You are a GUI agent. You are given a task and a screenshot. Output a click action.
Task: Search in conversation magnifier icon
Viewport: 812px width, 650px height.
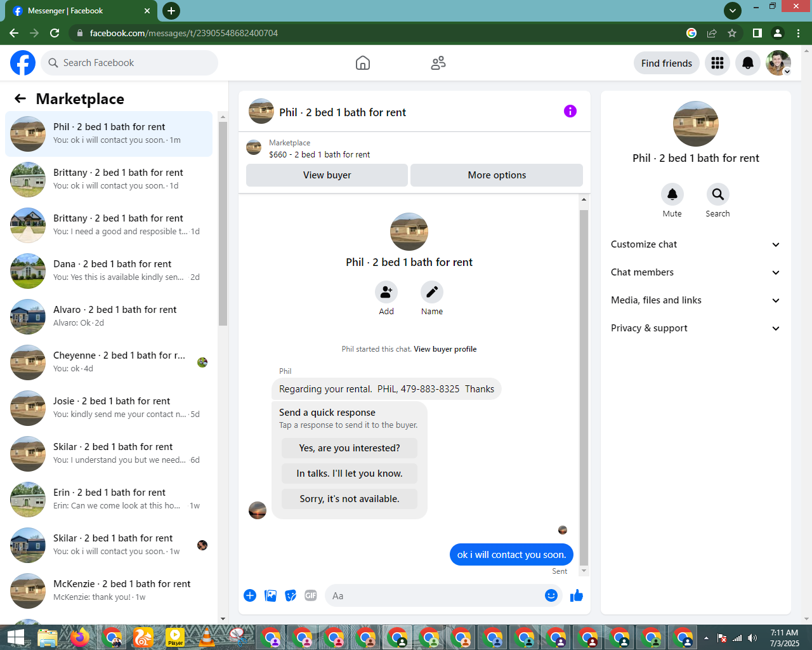click(718, 194)
